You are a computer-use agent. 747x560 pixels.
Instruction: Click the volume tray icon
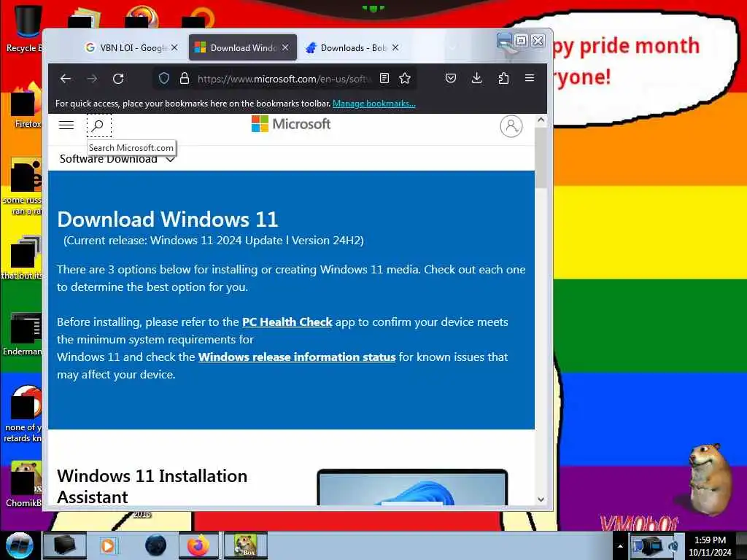[x=673, y=546]
